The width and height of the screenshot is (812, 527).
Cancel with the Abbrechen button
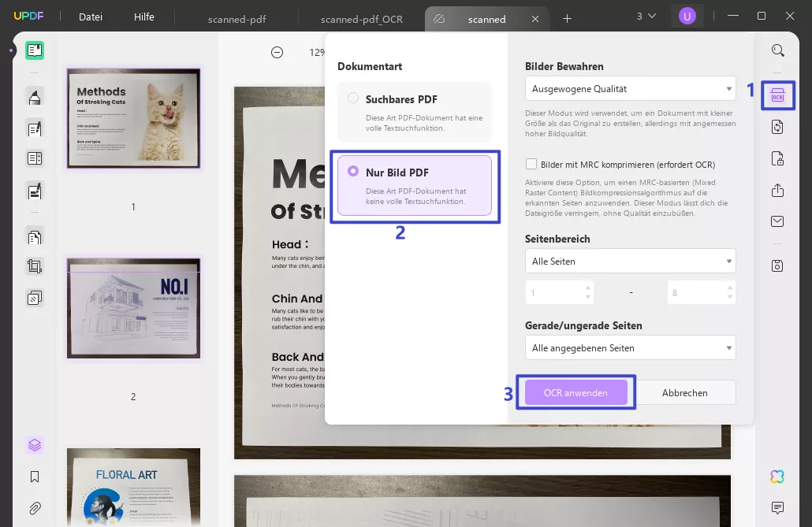tap(684, 392)
